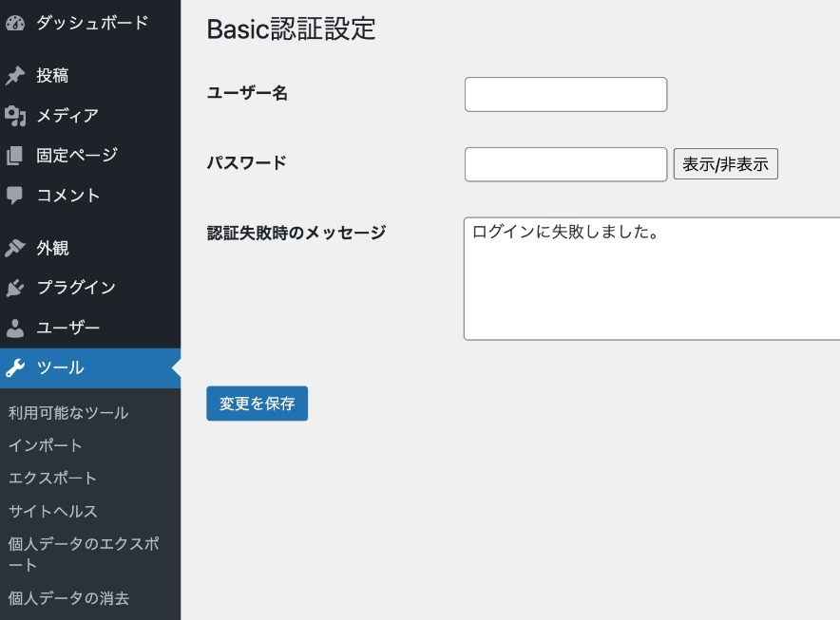Click the パスワード input field
840x620 pixels.
[564, 163]
